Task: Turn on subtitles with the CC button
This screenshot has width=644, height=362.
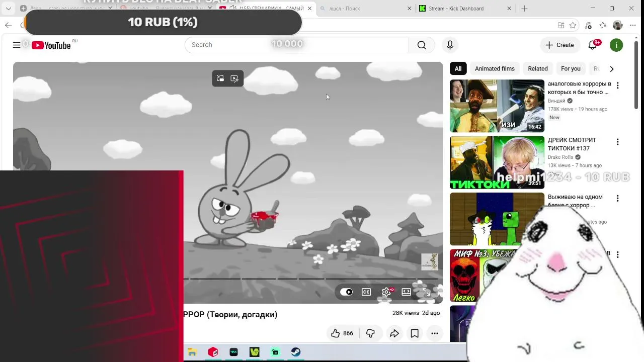Action: pyautogui.click(x=366, y=292)
